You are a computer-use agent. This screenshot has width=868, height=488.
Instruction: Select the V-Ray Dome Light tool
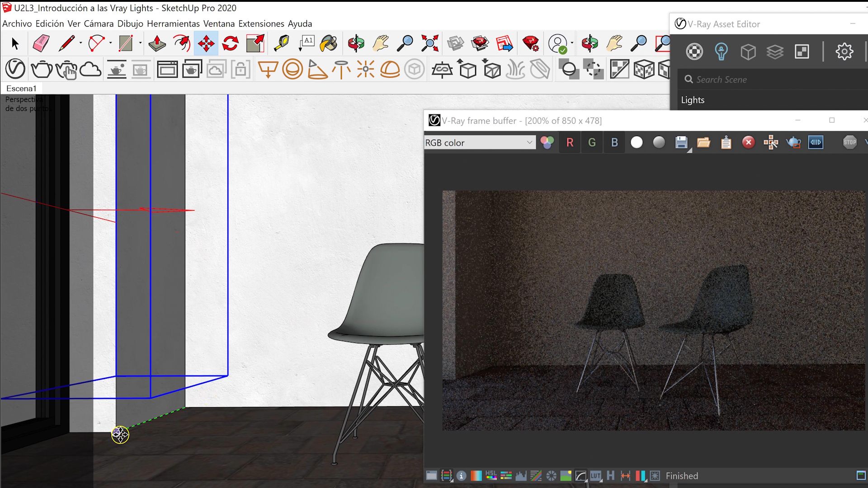click(390, 69)
